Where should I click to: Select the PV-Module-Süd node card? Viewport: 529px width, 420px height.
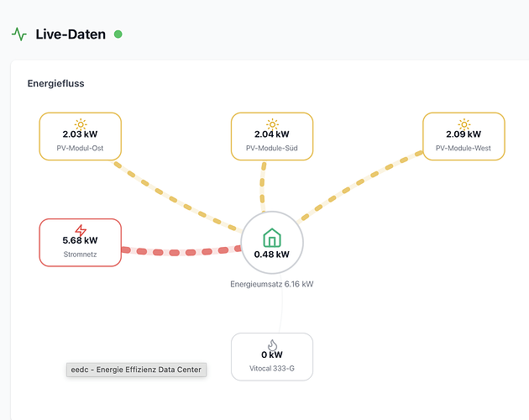tap(272, 136)
